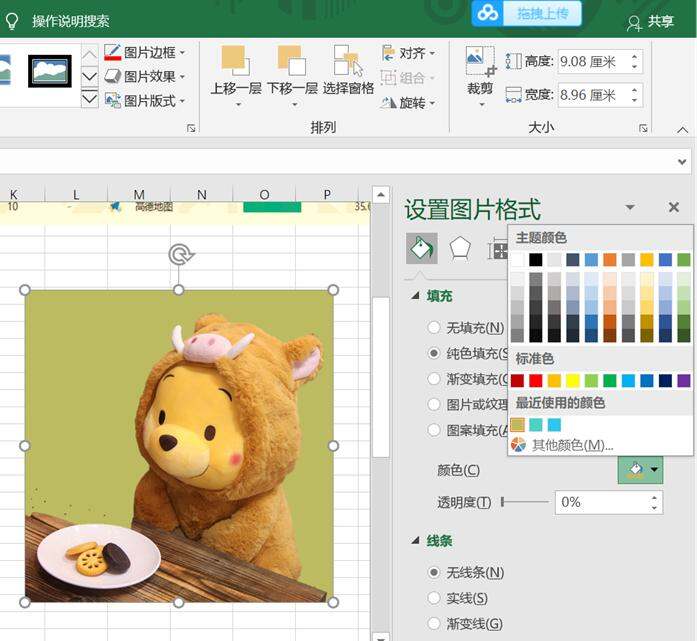Click the plush bear picture

pyautogui.click(x=179, y=446)
